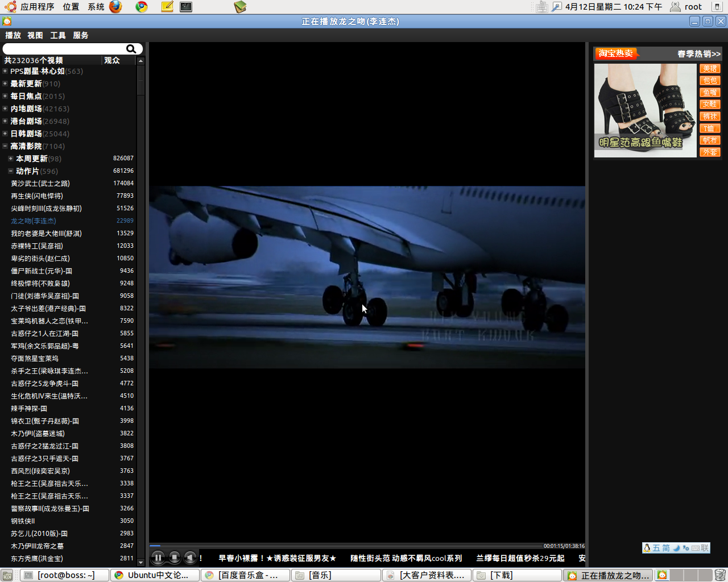Viewport: 728px width, 582px height.
Task: Open the green books launcher icon
Action: (240, 7)
